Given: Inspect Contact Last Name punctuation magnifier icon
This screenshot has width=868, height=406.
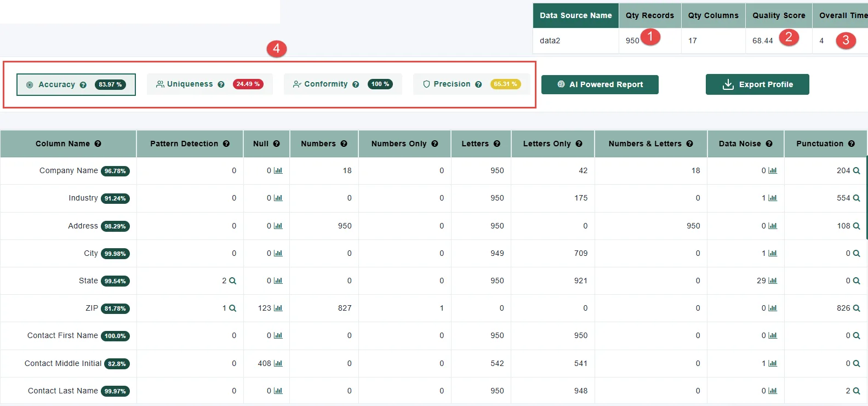Looking at the screenshot, I should click(x=856, y=391).
